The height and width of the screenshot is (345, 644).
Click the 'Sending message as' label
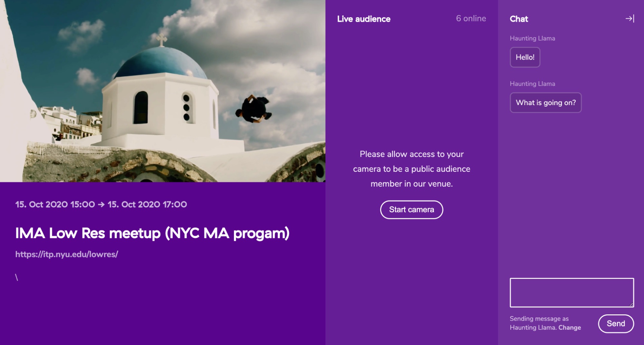tap(539, 319)
